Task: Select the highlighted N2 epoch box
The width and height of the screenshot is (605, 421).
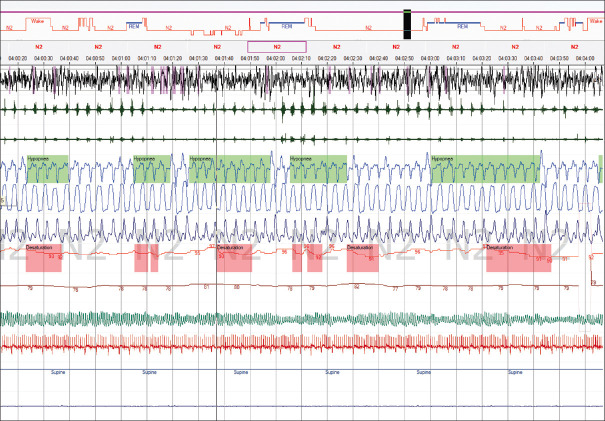Action: click(277, 47)
